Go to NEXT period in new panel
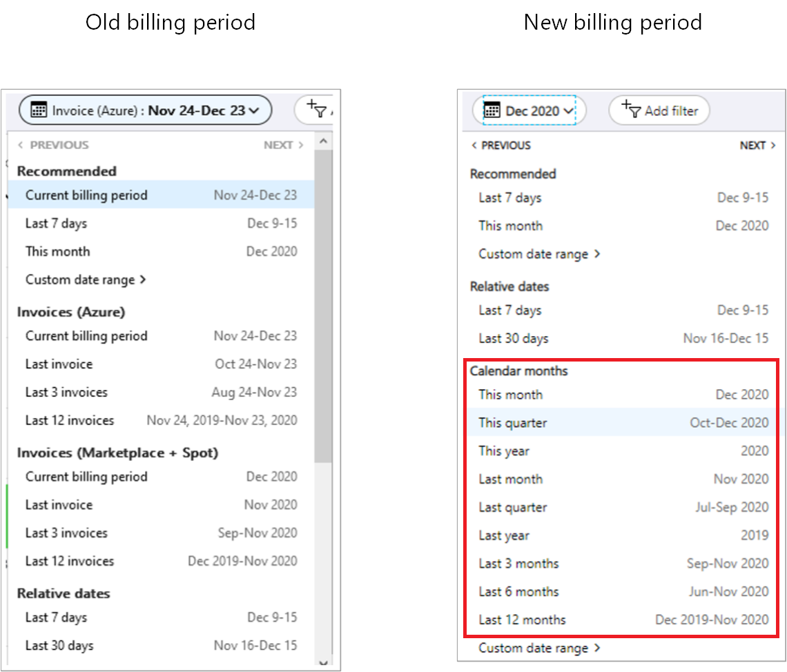This screenshot has width=787, height=672. pyautogui.click(x=757, y=146)
